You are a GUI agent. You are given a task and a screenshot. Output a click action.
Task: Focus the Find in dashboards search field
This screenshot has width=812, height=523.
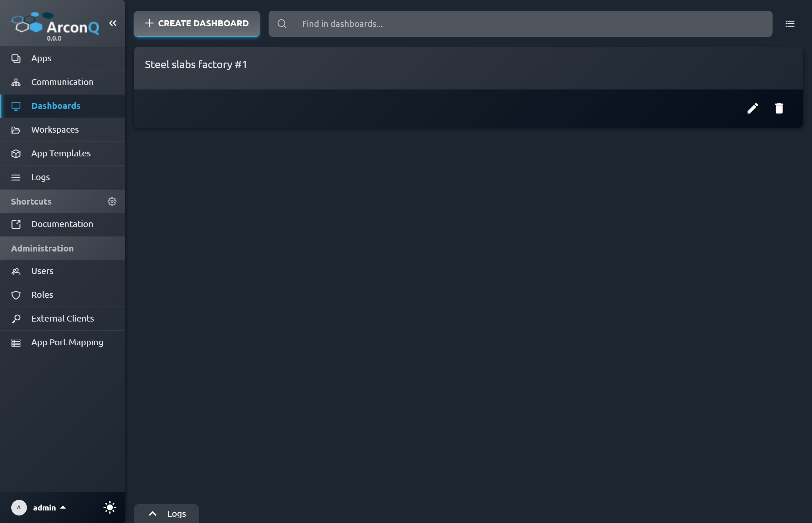coord(530,24)
